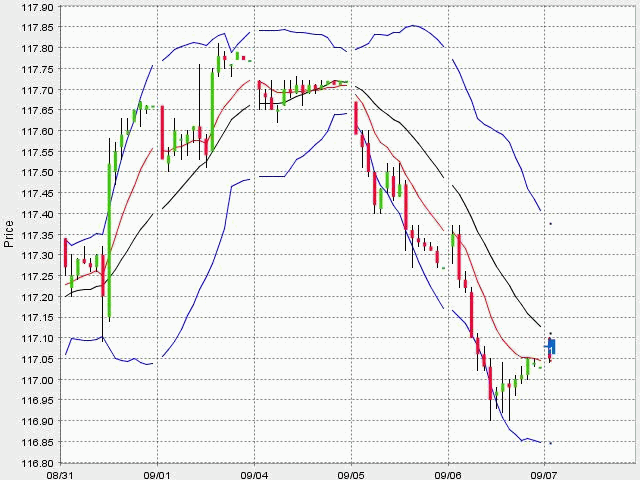Select the tall green candle on 08/31
Image resolution: width=640 pixels, height=480 pixels.
(109, 240)
